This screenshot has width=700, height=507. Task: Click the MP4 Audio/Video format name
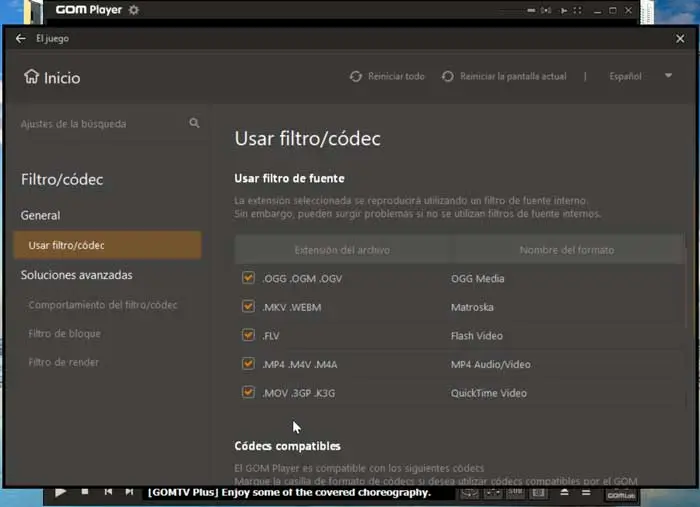(x=491, y=364)
